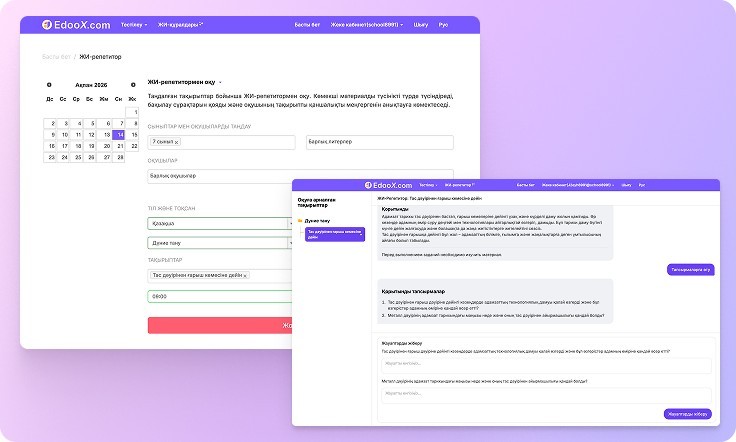736x442 pixels.
Task: Select date 1 in the calendar
Action: (x=132, y=112)
